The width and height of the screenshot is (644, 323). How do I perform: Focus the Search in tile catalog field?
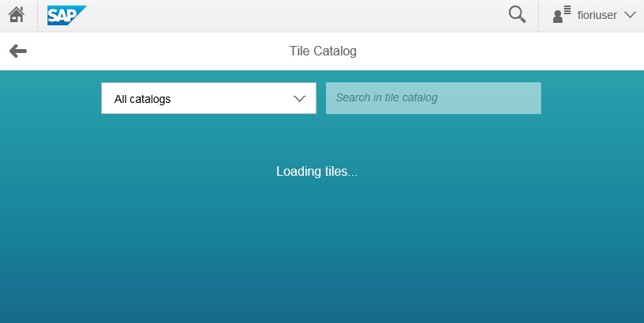point(434,98)
